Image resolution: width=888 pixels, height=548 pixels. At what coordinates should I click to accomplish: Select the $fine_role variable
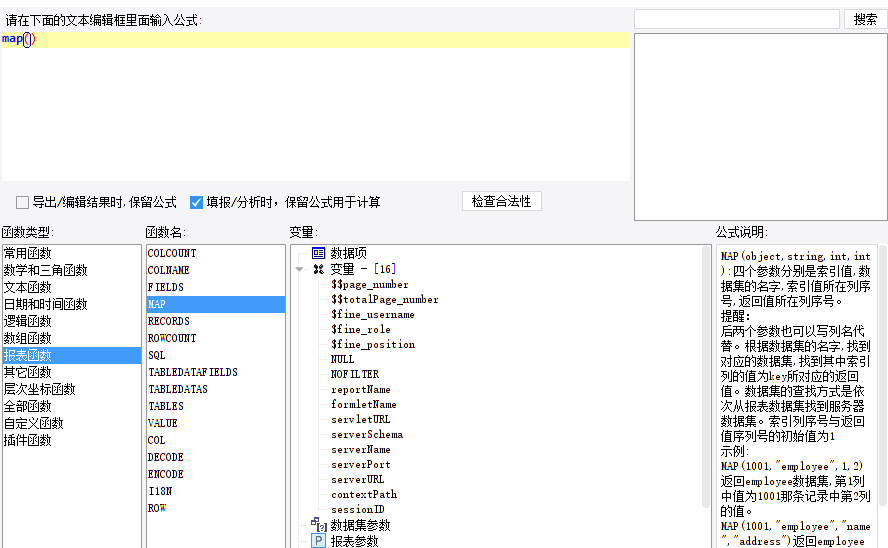click(x=361, y=329)
